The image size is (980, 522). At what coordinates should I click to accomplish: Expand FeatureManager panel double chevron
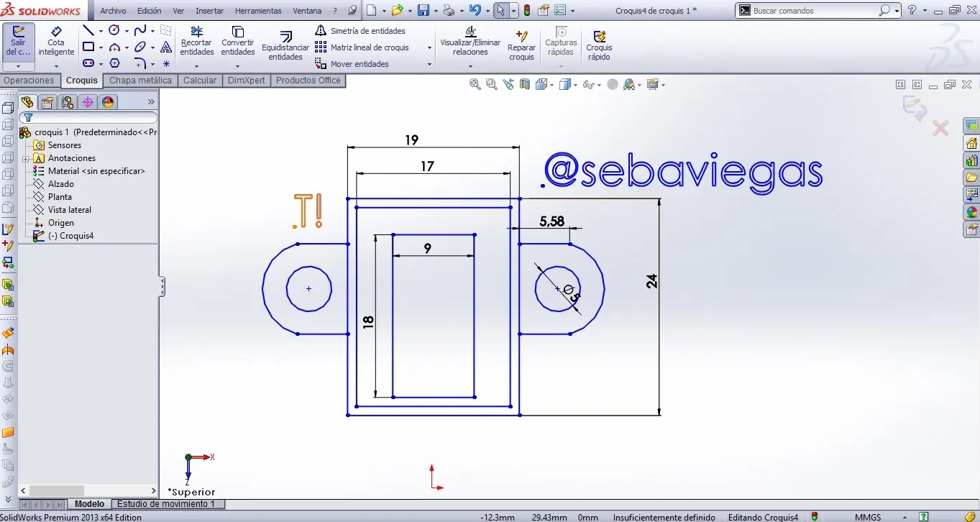[151, 102]
